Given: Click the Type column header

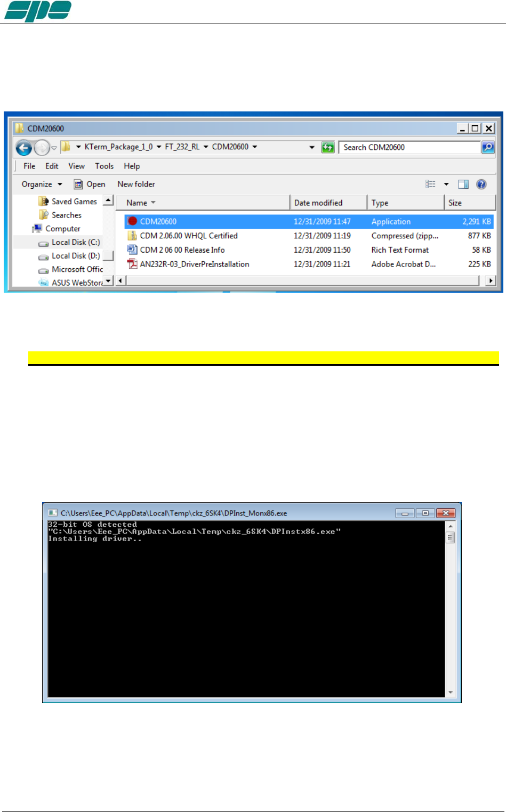Looking at the screenshot, I should coord(406,203).
